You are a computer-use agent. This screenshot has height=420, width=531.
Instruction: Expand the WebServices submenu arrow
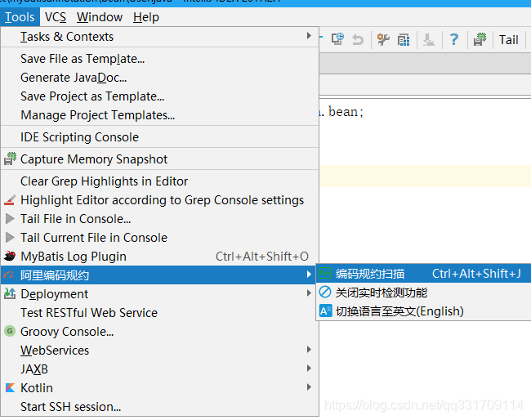[309, 349]
